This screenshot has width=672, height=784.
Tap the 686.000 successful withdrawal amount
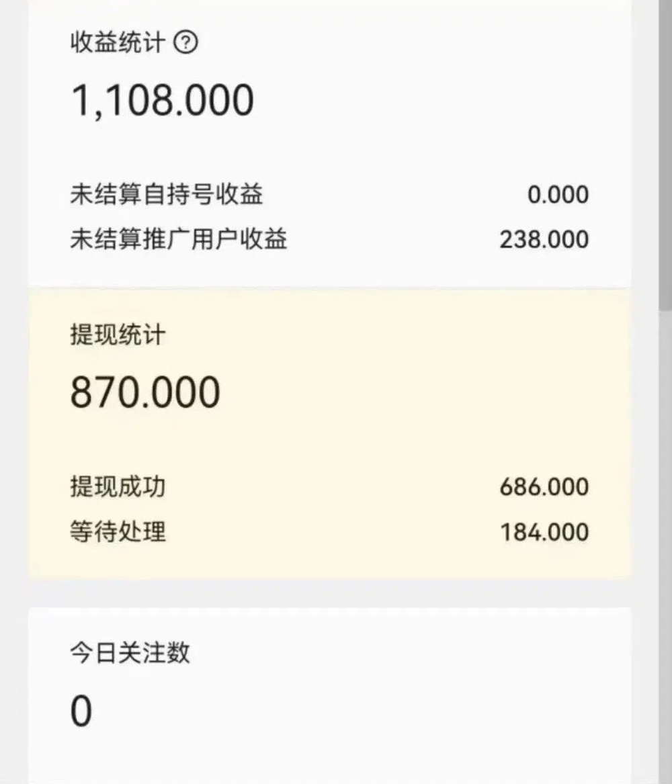[x=544, y=486]
